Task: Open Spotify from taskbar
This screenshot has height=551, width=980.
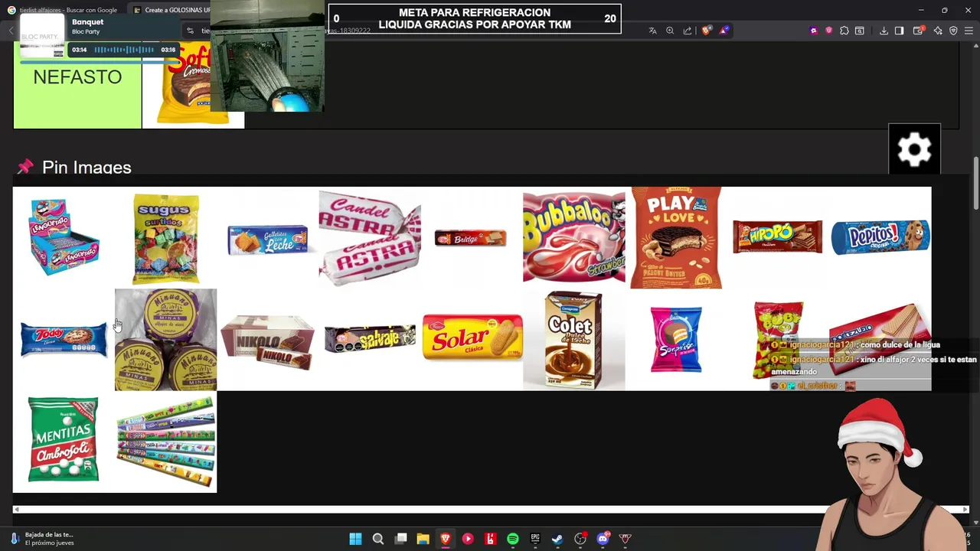Action: coord(513,539)
